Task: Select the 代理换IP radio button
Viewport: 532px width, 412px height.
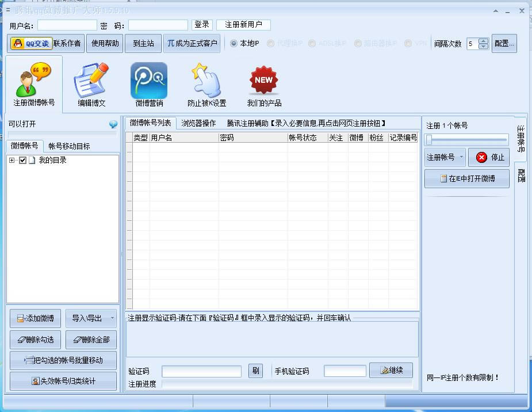Action: [270, 43]
